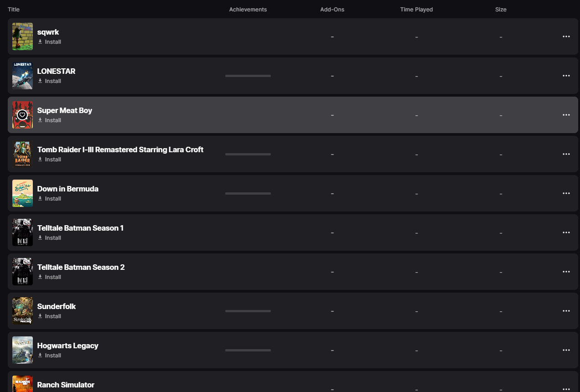Viewport: 580px width, 392px height.
Task: Click the LONESTAR achievements progress bar
Action: pyautogui.click(x=248, y=76)
